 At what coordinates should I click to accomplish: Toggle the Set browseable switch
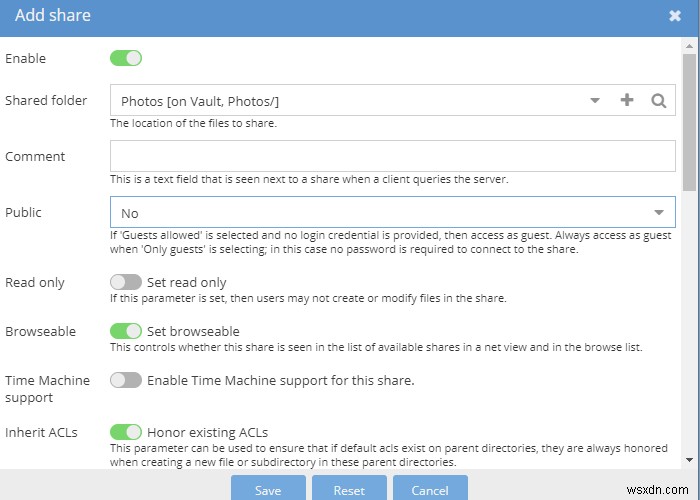coord(126,331)
